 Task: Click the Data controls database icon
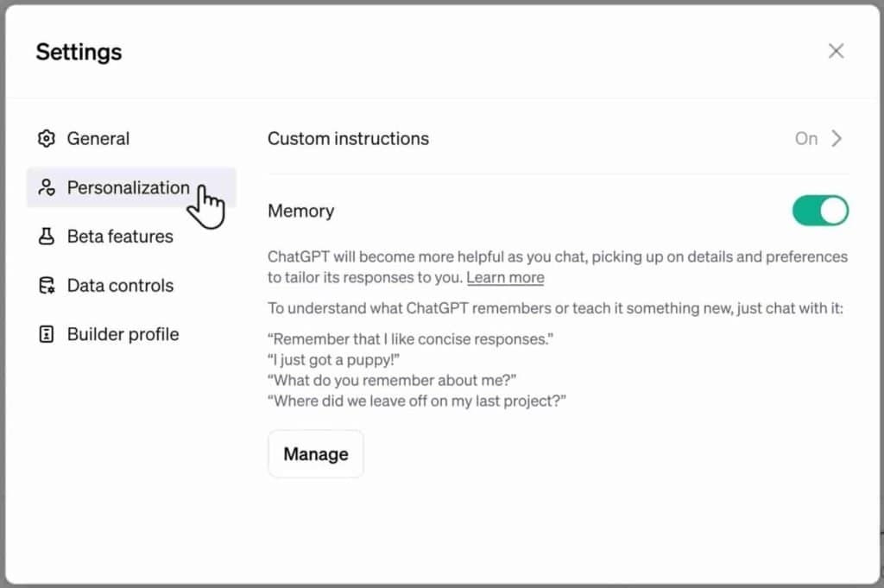(x=47, y=286)
